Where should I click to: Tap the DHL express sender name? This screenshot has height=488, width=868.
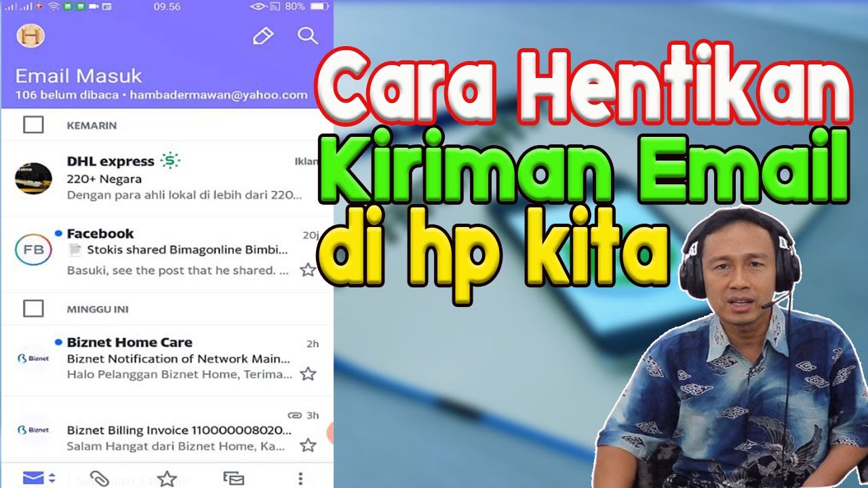[x=111, y=161]
